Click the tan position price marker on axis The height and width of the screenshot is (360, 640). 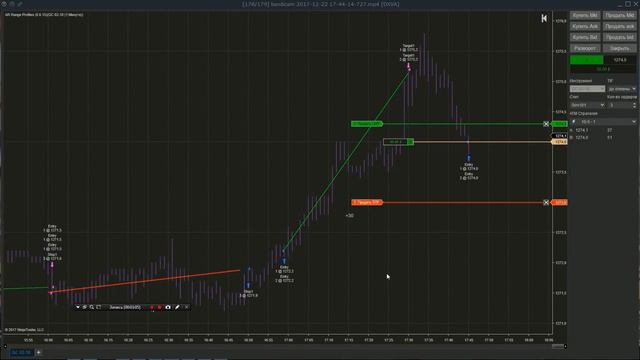click(559, 142)
